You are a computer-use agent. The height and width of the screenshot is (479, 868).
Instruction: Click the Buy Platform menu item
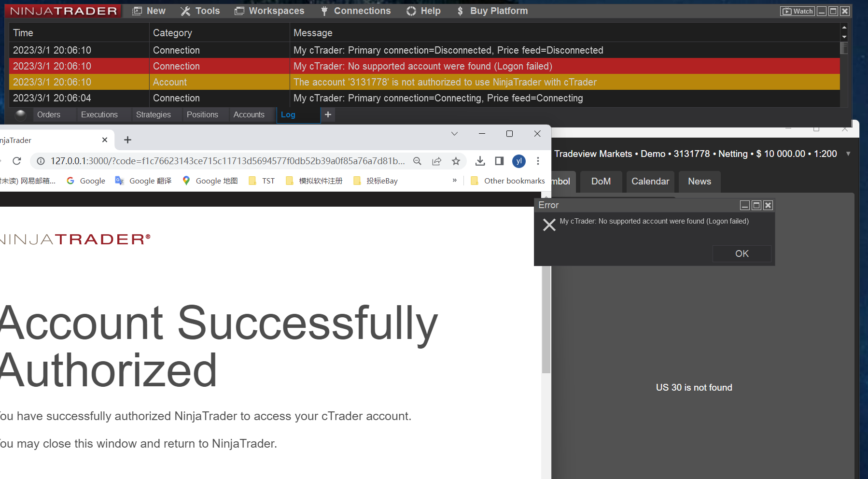point(492,11)
